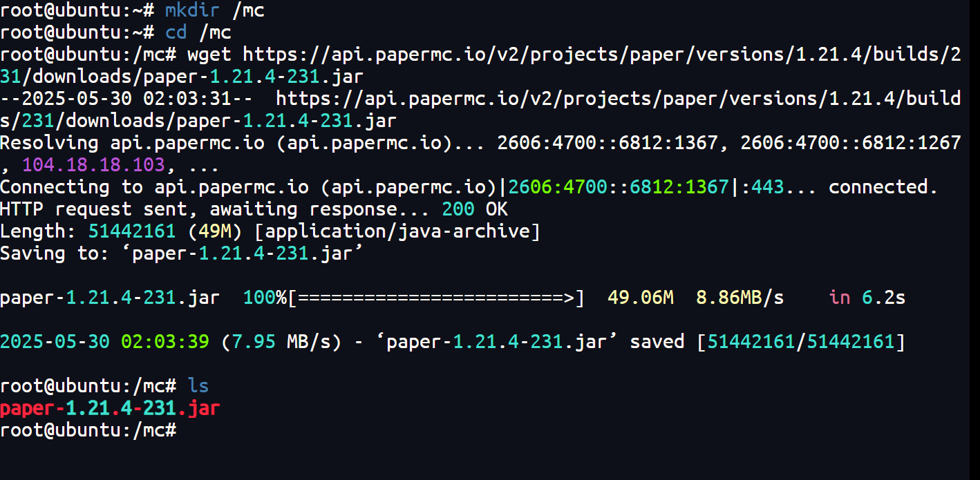The width and height of the screenshot is (980, 480).
Task: Click the wget download progress bar
Action: pyautogui.click(x=436, y=298)
